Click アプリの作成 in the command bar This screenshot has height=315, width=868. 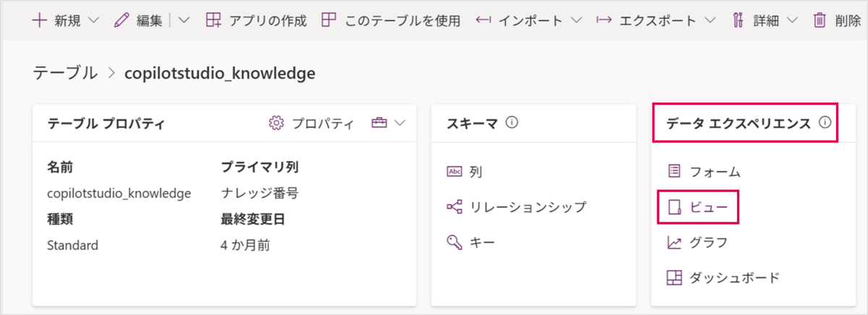point(257,20)
